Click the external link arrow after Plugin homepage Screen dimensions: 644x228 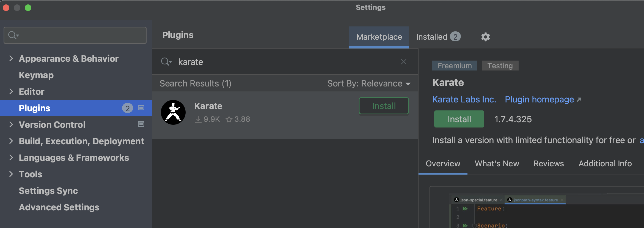pos(579,99)
